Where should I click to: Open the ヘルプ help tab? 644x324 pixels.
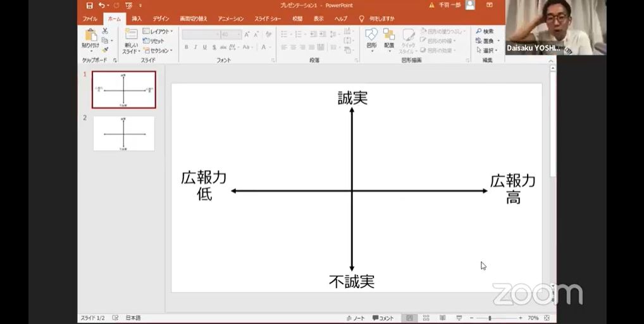(x=340, y=18)
